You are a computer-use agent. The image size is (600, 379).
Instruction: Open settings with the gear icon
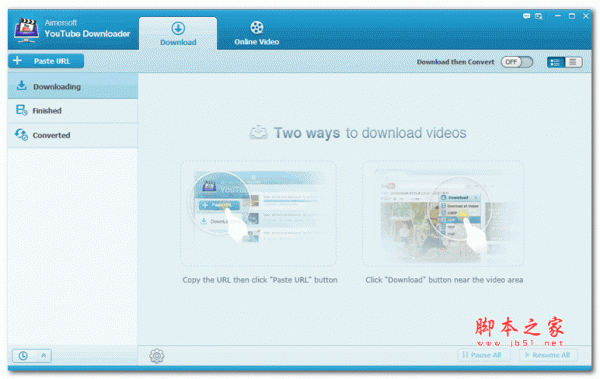157,356
